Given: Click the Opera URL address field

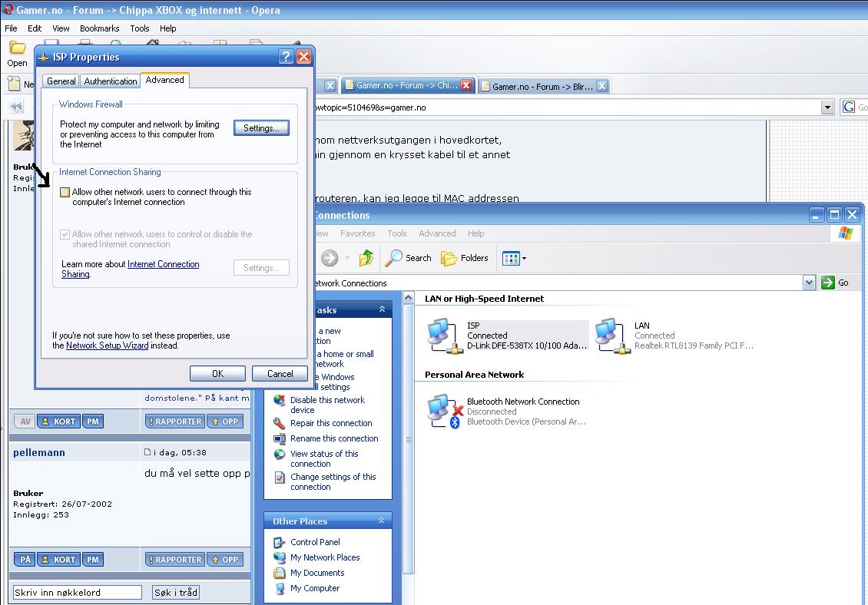Looking at the screenshot, I should [567, 107].
